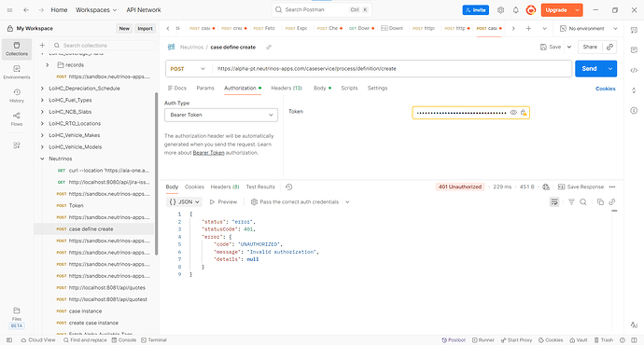Screen dimensions: 644x345
Task: Switch to the Headers (13) request tab
Action: point(287,89)
